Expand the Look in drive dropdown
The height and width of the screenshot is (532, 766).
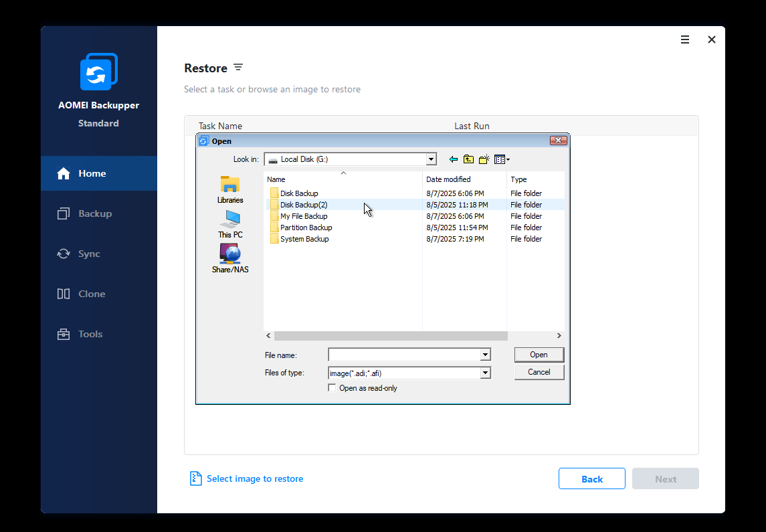pos(431,159)
